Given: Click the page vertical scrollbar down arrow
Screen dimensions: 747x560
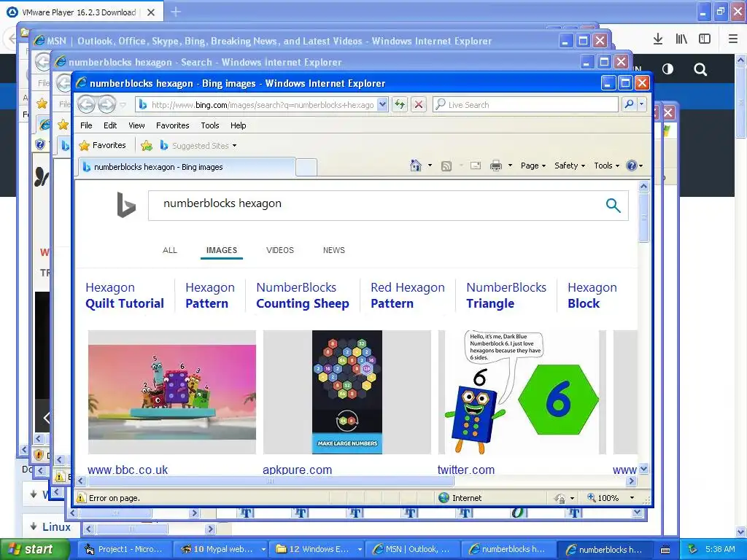Looking at the screenshot, I should (643, 469).
